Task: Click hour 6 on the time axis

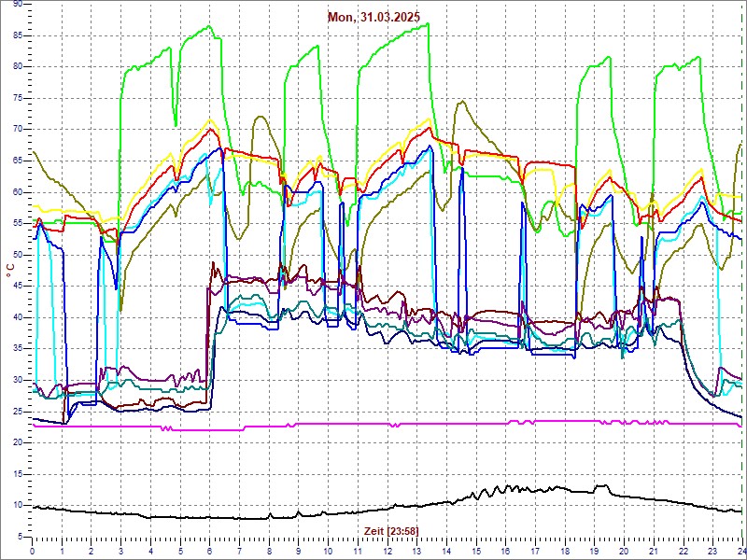Action: tap(209, 551)
